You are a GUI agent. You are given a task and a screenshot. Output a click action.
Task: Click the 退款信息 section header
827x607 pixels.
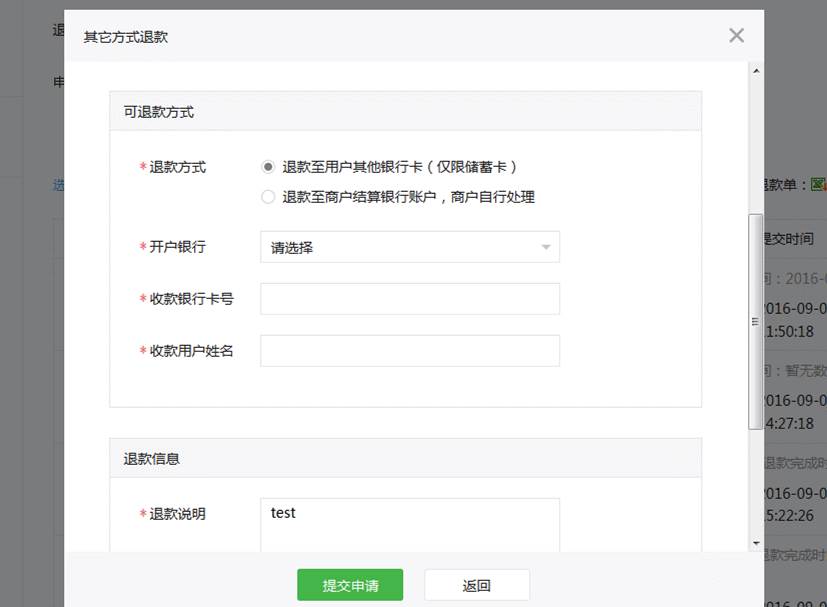pyautogui.click(x=406, y=458)
